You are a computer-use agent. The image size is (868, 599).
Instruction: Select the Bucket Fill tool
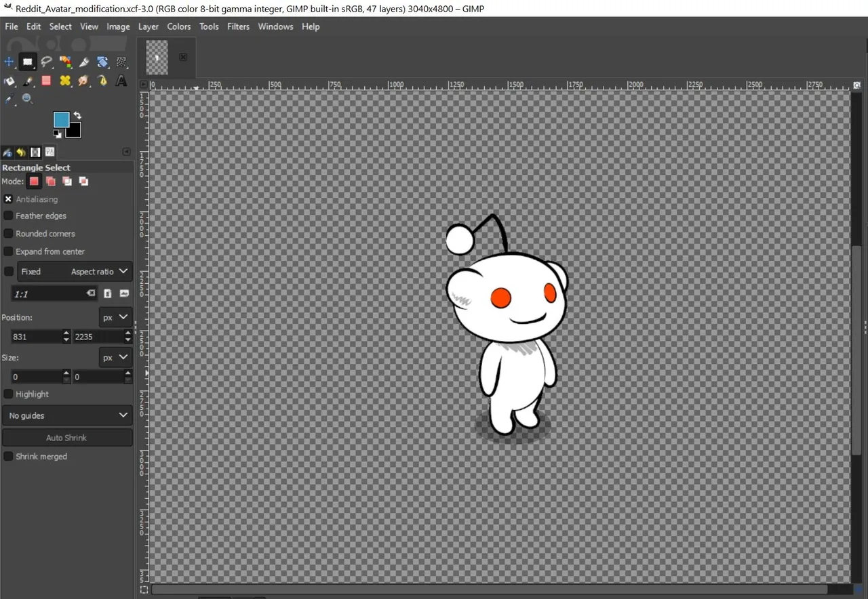9,81
